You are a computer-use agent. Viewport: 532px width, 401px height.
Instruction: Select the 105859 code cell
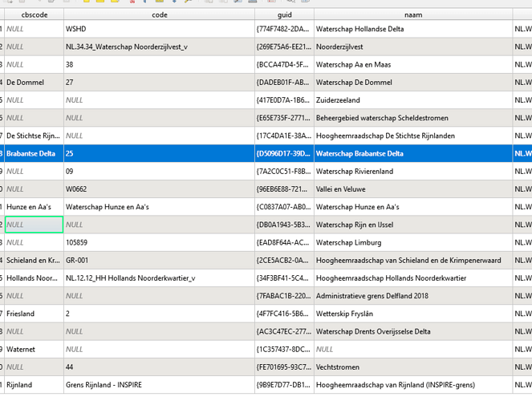click(x=77, y=242)
